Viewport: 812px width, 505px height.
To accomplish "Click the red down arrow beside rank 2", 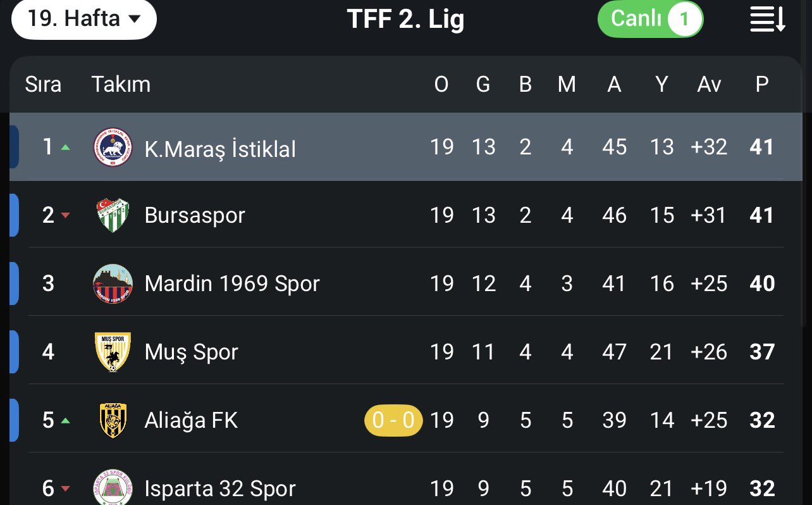I will (x=65, y=216).
